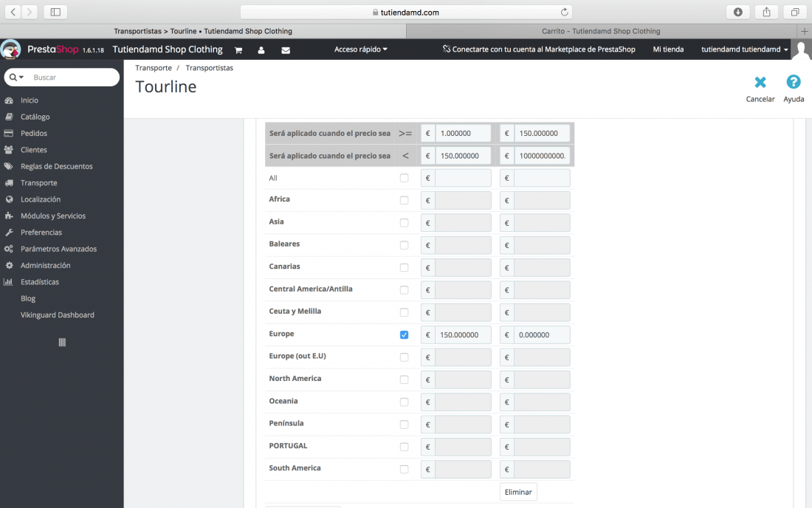812x508 pixels.
Task: Enable the Oceania zone checkbox
Action: click(404, 402)
